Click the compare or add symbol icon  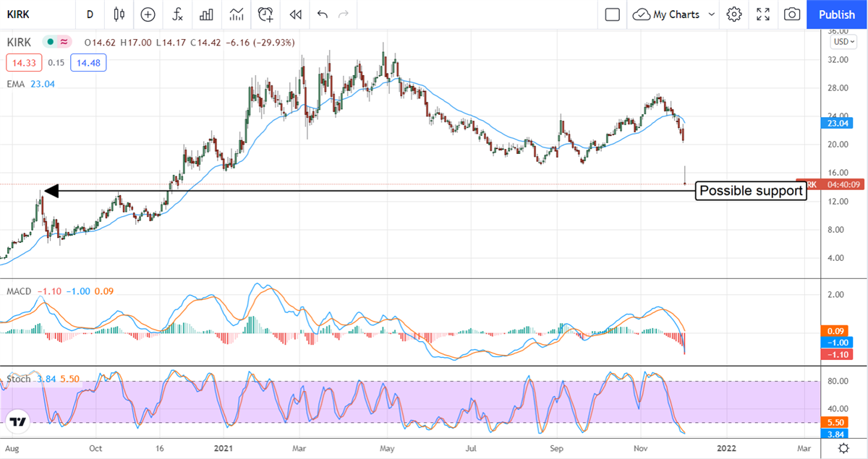(x=148, y=14)
